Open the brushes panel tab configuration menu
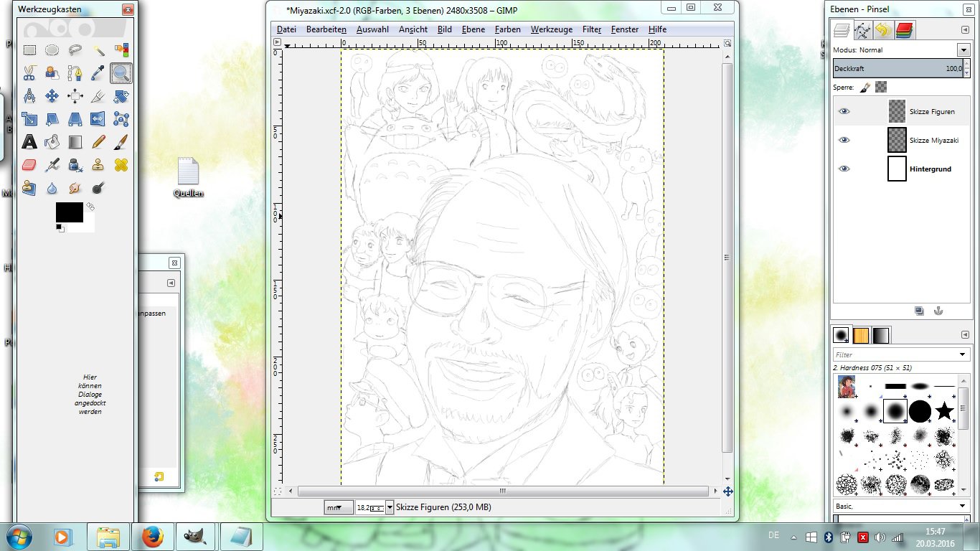980x551 pixels. coord(965,335)
